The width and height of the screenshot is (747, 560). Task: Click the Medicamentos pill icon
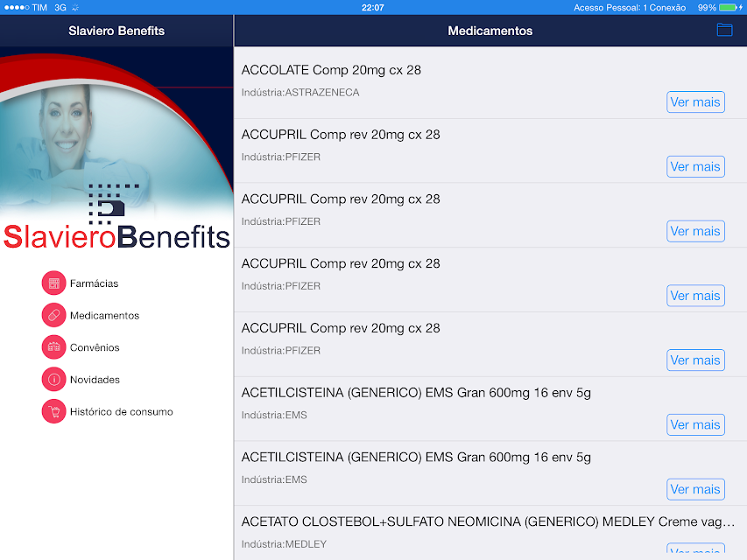pos(53,315)
